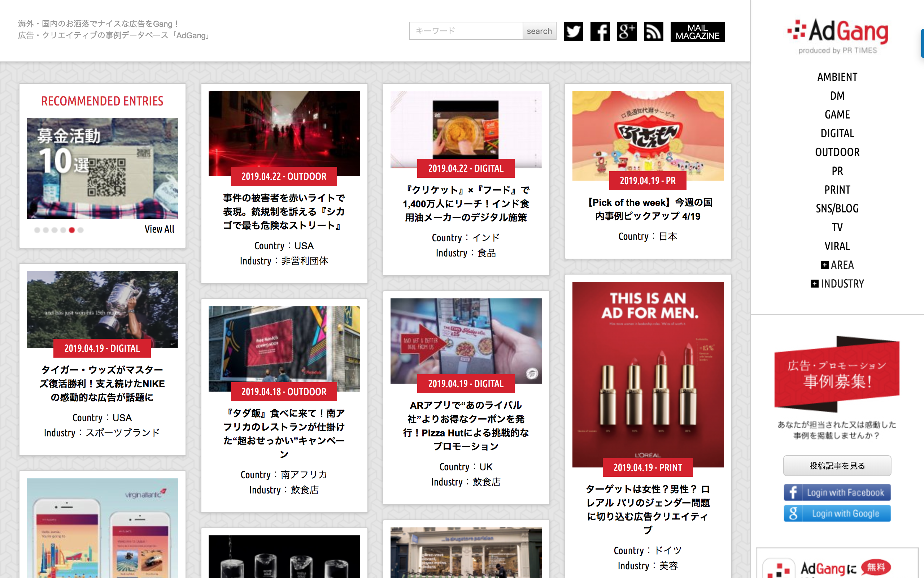
Task: Click the 2019.04.19 - PR tag
Action: (x=648, y=180)
